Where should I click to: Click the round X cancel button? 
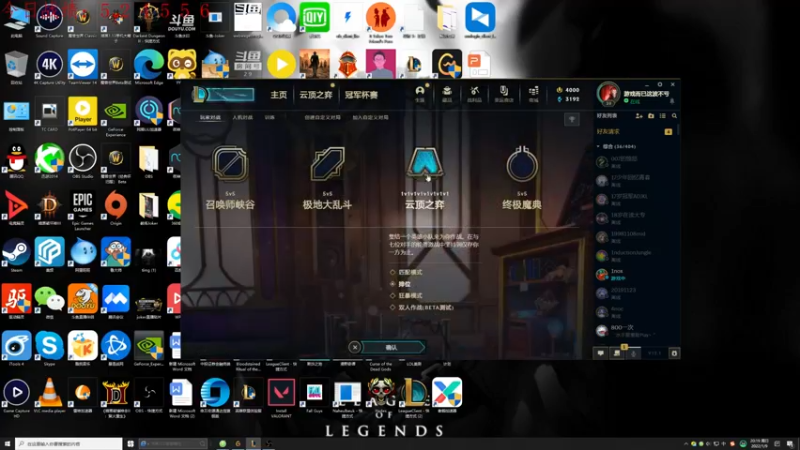[355, 347]
